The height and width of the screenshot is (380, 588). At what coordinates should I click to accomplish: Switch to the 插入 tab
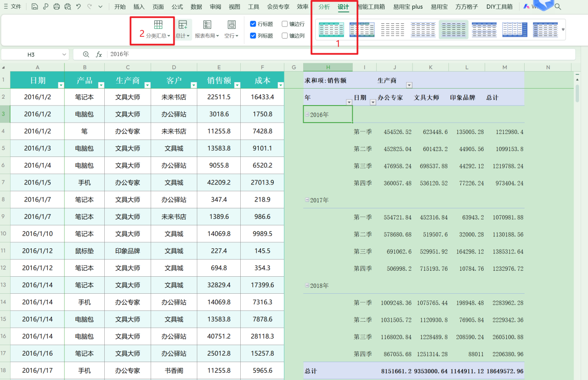click(x=139, y=6)
